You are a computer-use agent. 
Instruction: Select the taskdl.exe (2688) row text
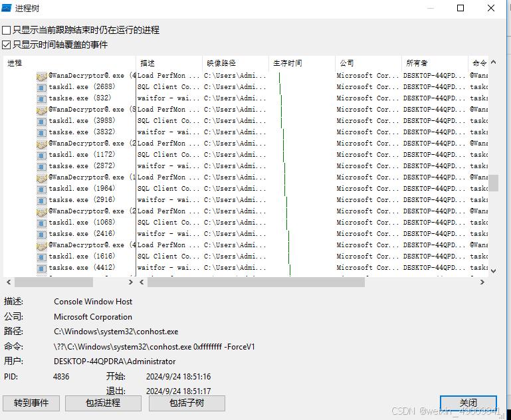click(x=82, y=86)
